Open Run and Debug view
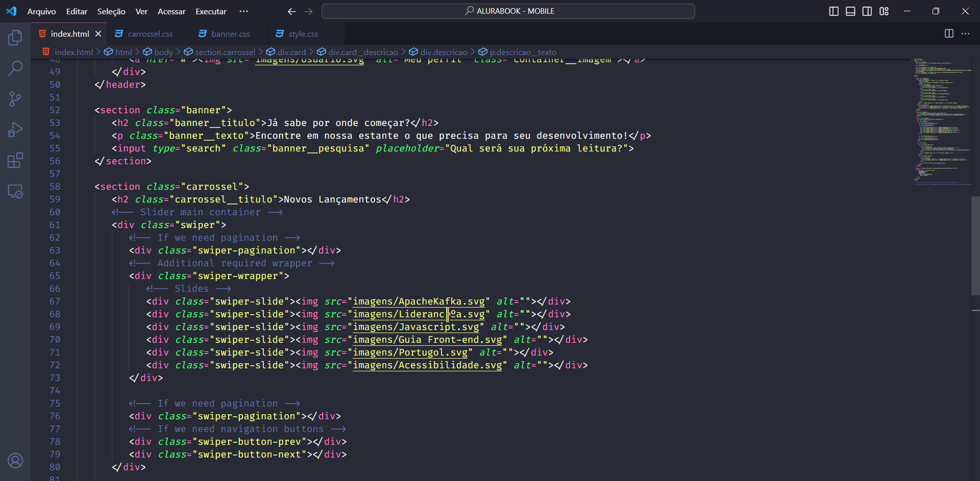This screenshot has height=481, width=980. (x=15, y=130)
